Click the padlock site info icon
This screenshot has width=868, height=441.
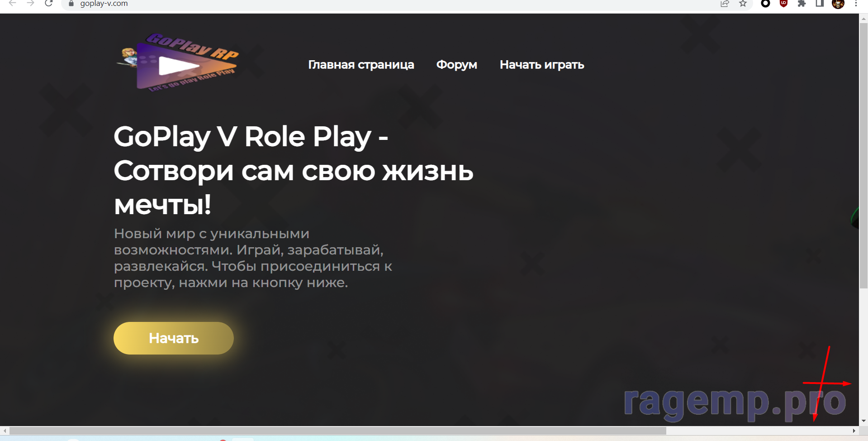pos(71,4)
